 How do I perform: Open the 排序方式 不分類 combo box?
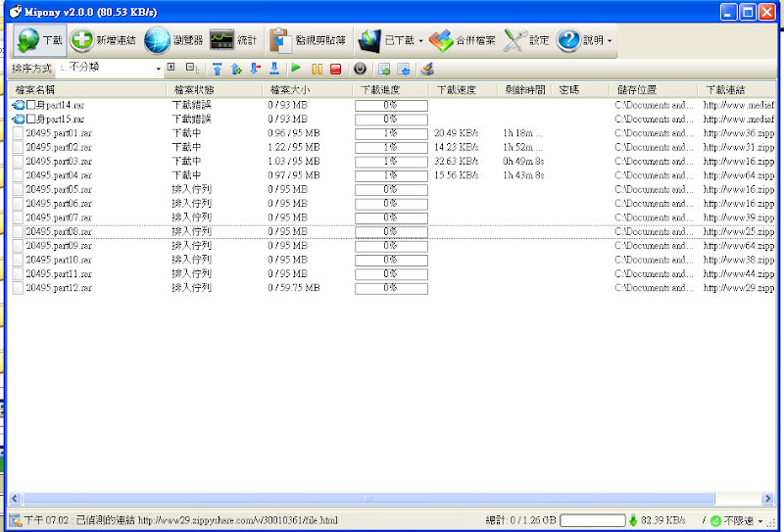pos(109,69)
